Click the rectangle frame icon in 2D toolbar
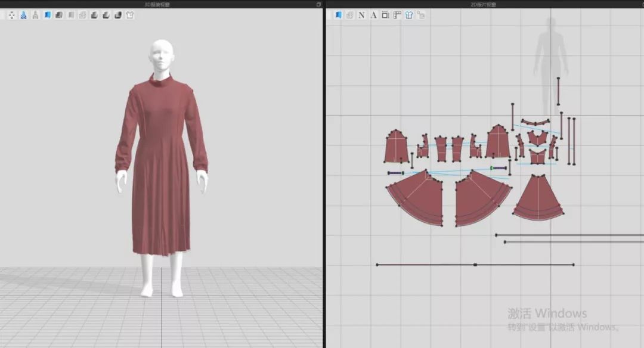The height and width of the screenshot is (348, 644). pos(385,15)
